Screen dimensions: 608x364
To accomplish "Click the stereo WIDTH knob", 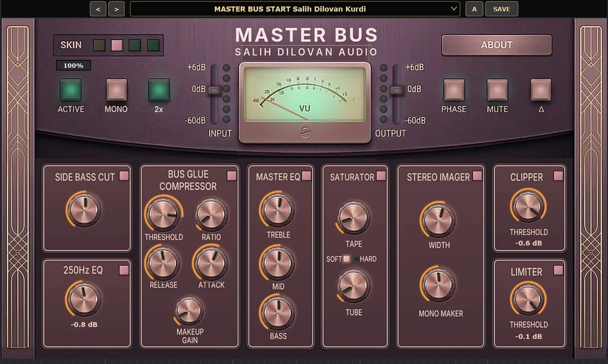I will [x=438, y=220].
